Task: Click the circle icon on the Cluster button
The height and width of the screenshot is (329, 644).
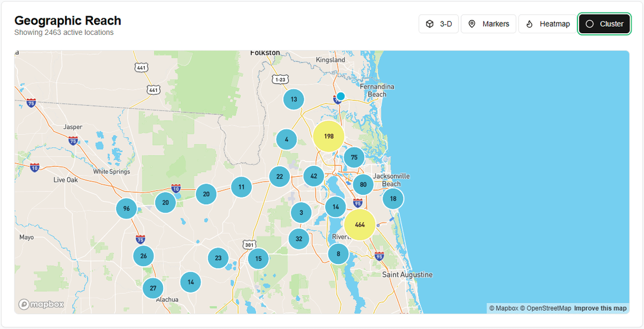Action: (x=590, y=24)
